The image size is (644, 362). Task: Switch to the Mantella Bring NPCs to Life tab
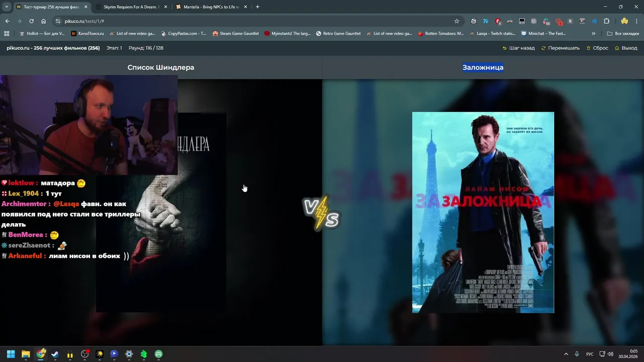click(211, 7)
